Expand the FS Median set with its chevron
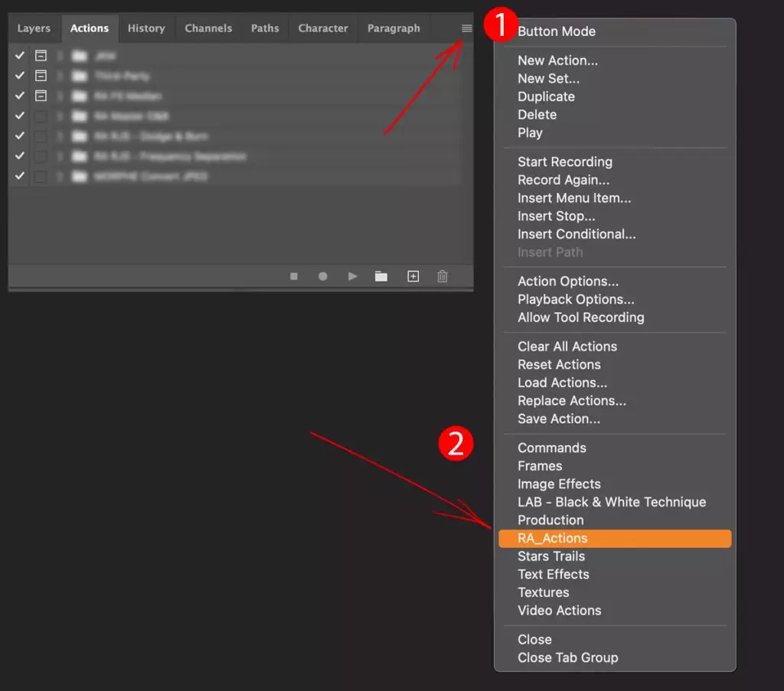 (60, 96)
